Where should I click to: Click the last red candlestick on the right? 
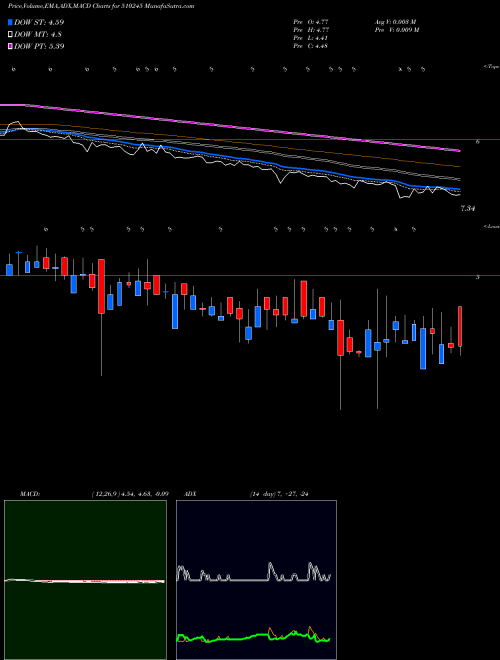tap(460, 326)
